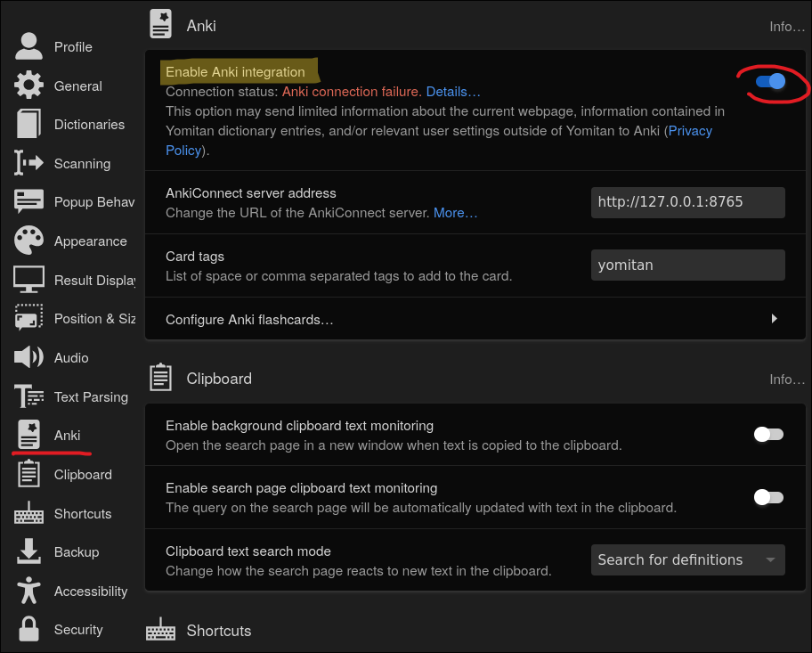Go to Shortcuts in the sidebar

coord(82,513)
